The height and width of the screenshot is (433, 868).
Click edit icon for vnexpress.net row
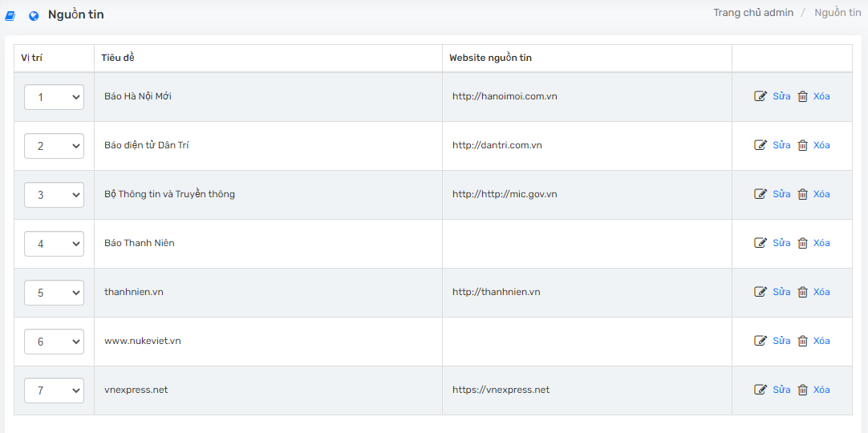pos(761,390)
